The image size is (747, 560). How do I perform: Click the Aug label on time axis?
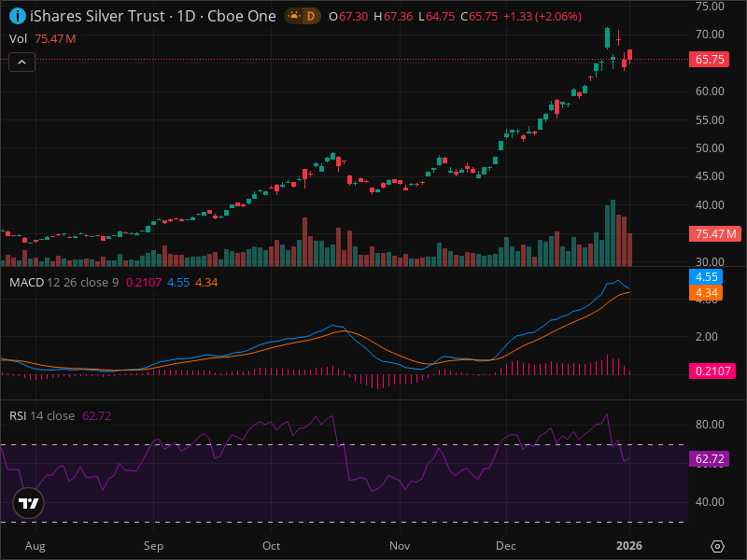click(35, 546)
